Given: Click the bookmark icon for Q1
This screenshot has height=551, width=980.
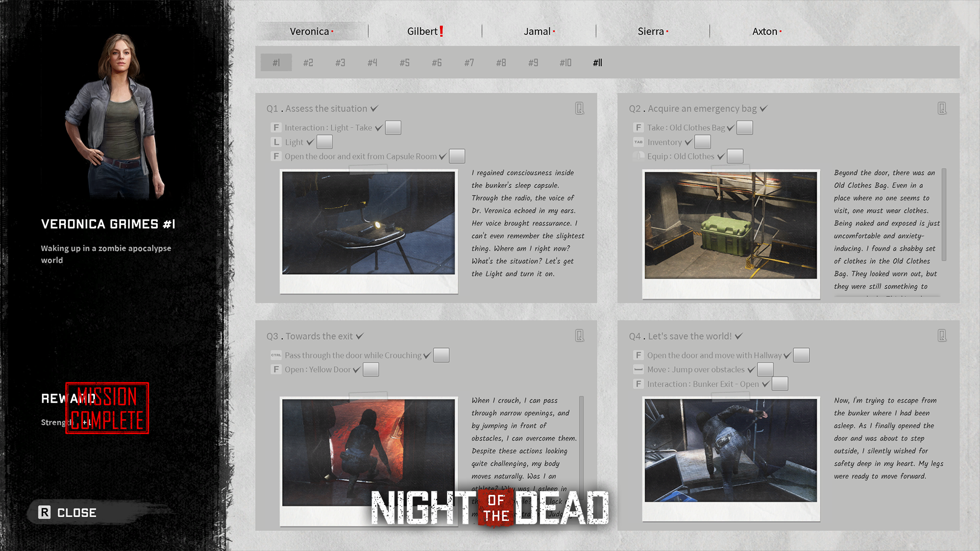Looking at the screenshot, I should click(580, 108).
